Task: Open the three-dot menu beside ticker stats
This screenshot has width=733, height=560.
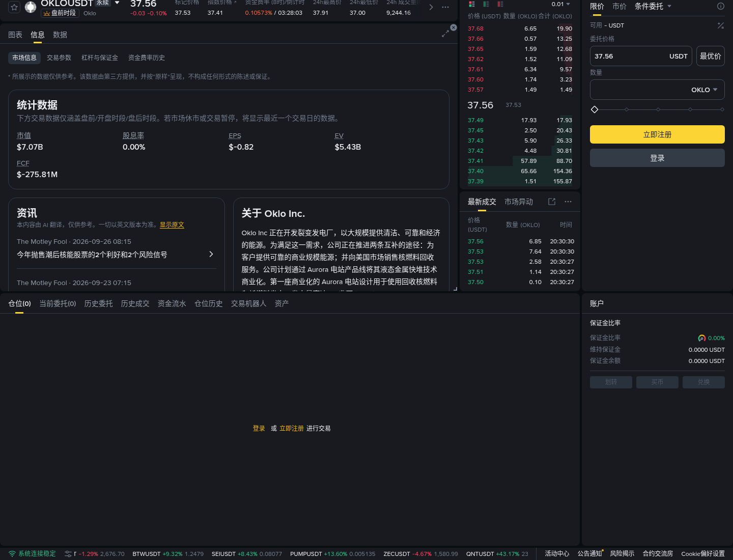Action: pos(445,7)
